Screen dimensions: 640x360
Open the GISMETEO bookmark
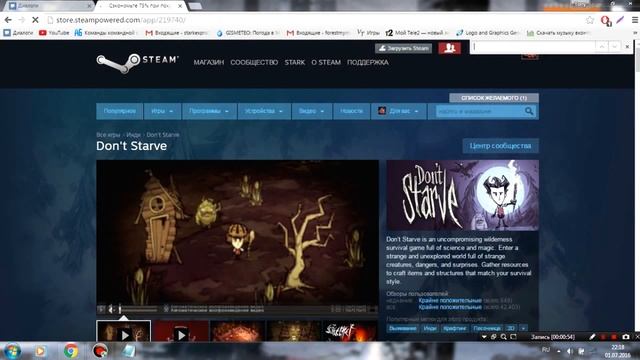(248, 33)
